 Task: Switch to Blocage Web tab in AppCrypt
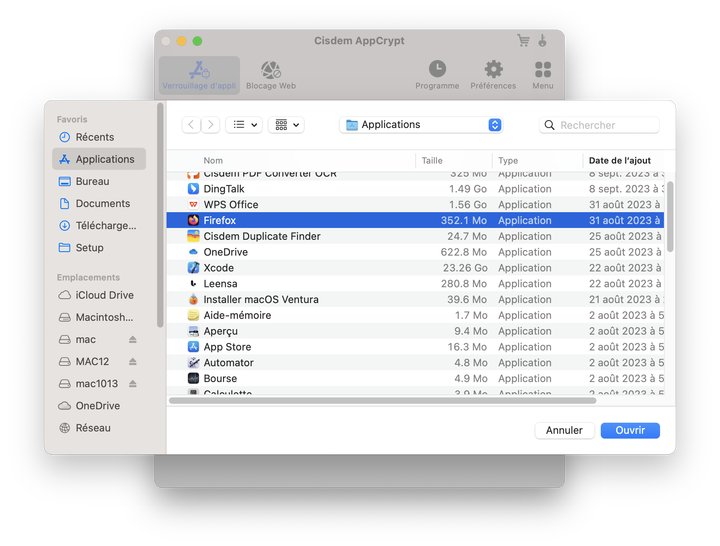[271, 75]
